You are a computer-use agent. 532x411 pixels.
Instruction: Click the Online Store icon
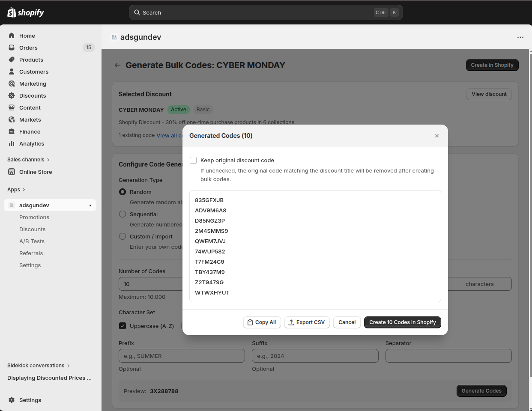tap(12, 172)
